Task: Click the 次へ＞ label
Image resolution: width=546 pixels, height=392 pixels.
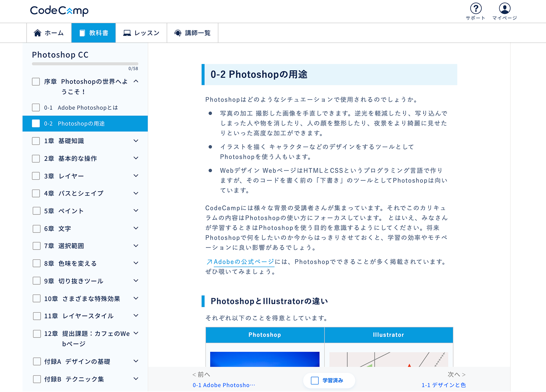Action: point(457,374)
